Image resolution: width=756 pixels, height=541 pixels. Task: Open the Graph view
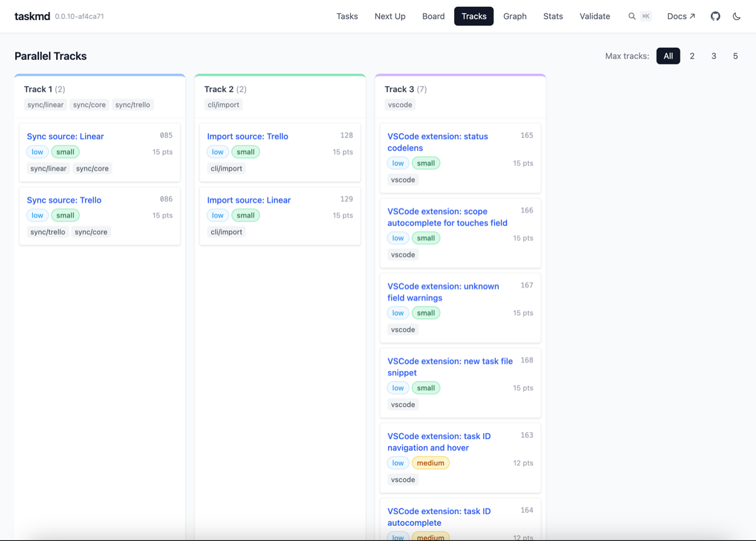pyautogui.click(x=515, y=16)
